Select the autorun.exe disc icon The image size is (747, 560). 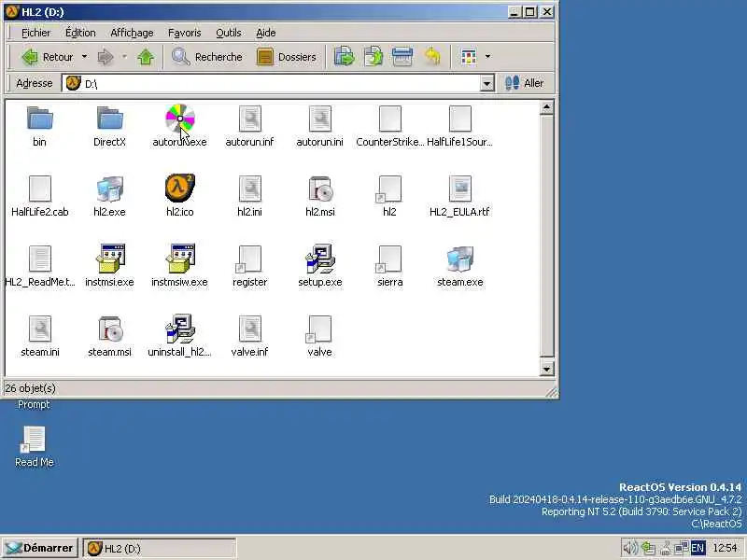click(x=179, y=119)
